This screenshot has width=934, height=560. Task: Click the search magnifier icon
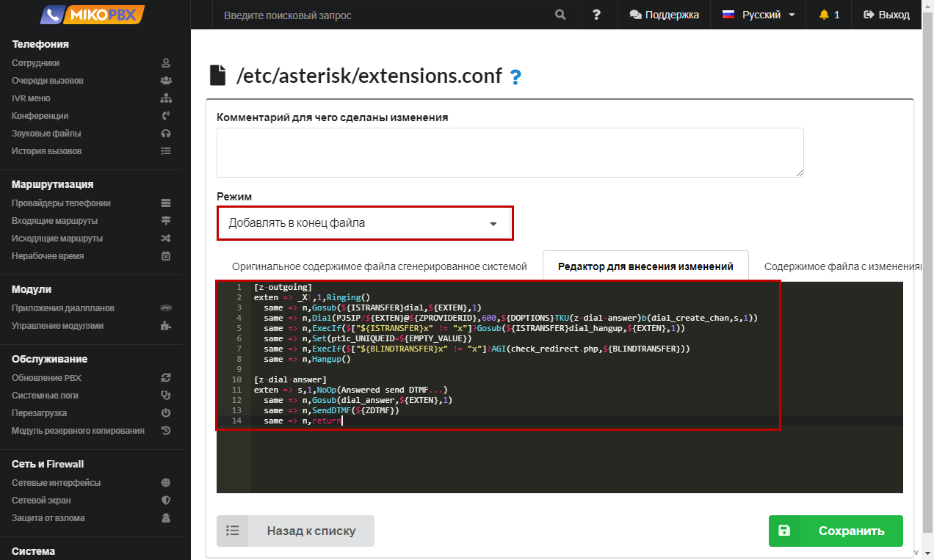coord(560,15)
